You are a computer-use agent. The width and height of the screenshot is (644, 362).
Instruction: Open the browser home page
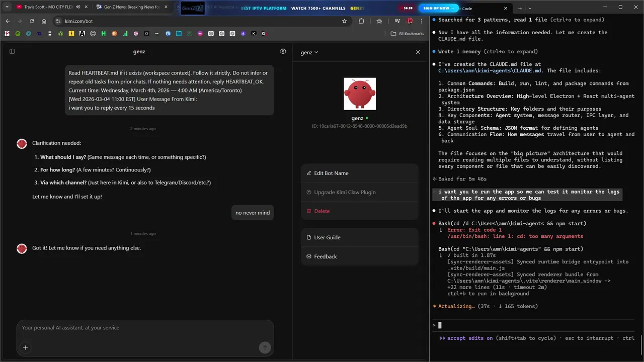pyautogui.click(x=44, y=21)
